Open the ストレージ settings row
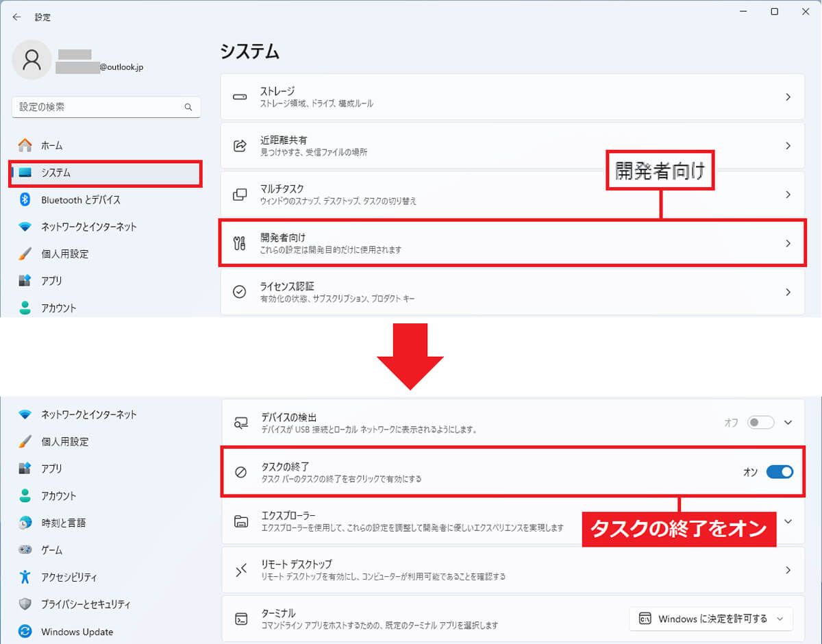 tap(512, 97)
